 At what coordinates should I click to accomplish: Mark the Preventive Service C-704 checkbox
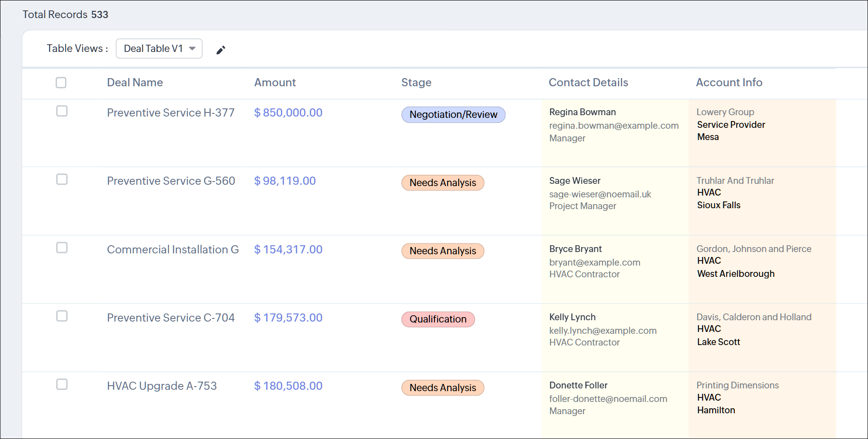pos(62,316)
